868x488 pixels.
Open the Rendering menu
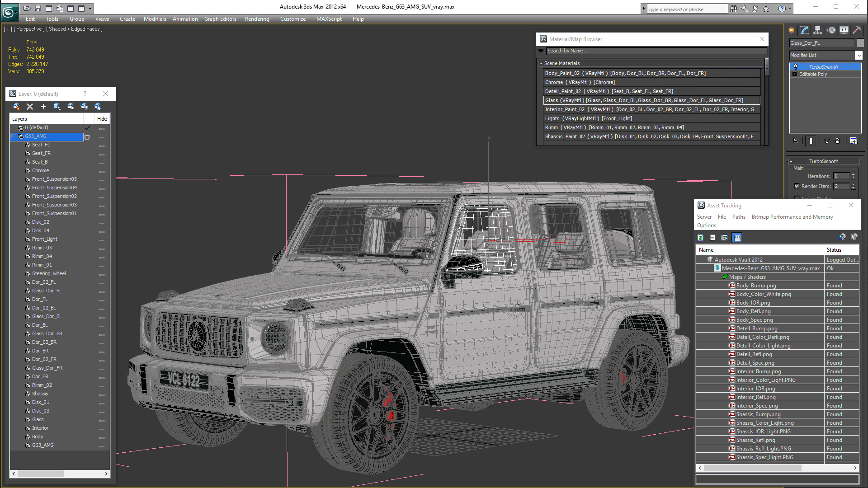coord(257,19)
